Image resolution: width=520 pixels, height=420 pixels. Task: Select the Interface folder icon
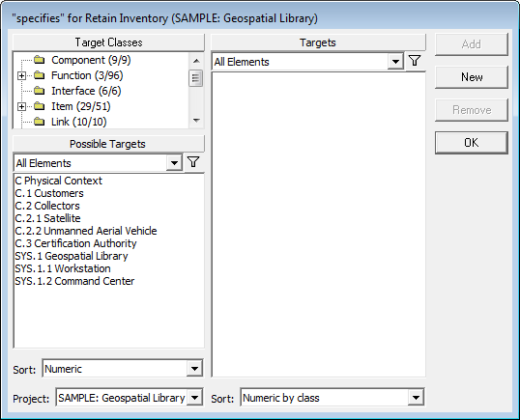point(40,91)
